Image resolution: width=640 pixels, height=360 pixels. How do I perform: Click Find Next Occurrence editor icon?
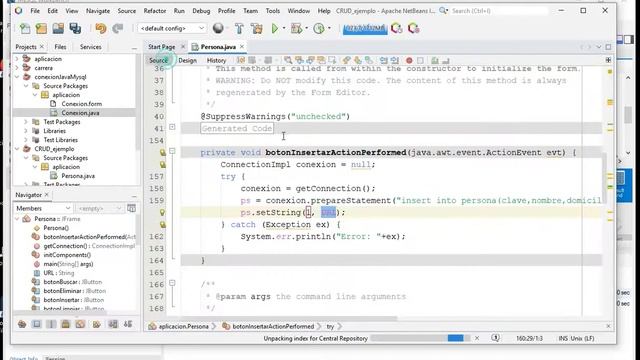point(310,60)
